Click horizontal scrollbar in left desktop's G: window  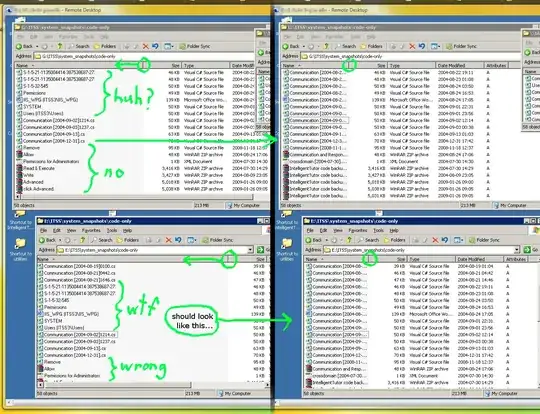coord(137,197)
